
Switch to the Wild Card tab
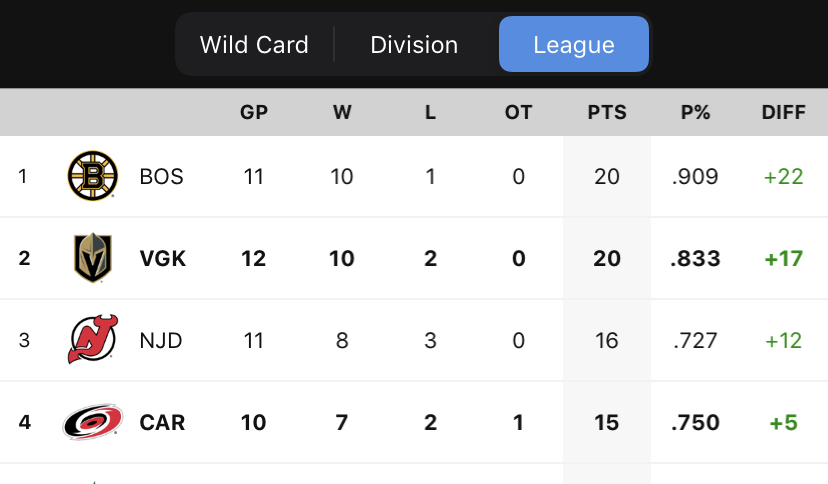click(254, 45)
